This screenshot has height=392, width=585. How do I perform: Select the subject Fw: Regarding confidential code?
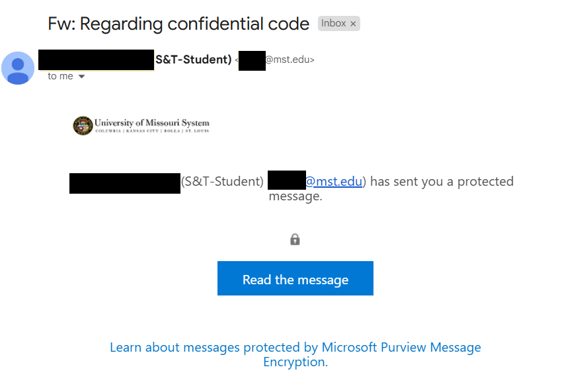tap(178, 24)
